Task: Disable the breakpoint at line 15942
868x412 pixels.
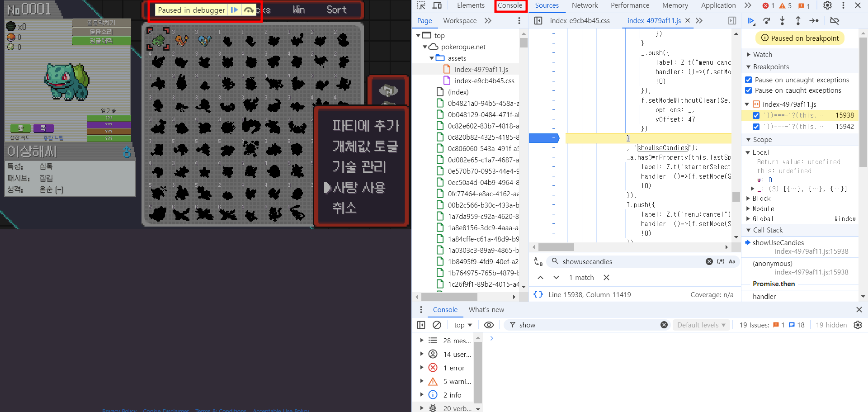Action: click(756, 127)
